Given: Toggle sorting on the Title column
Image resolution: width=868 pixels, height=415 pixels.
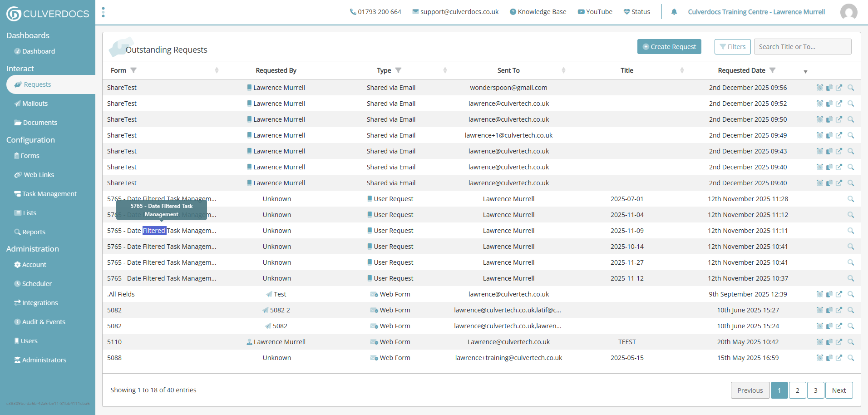Looking at the screenshot, I should click(682, 70).
